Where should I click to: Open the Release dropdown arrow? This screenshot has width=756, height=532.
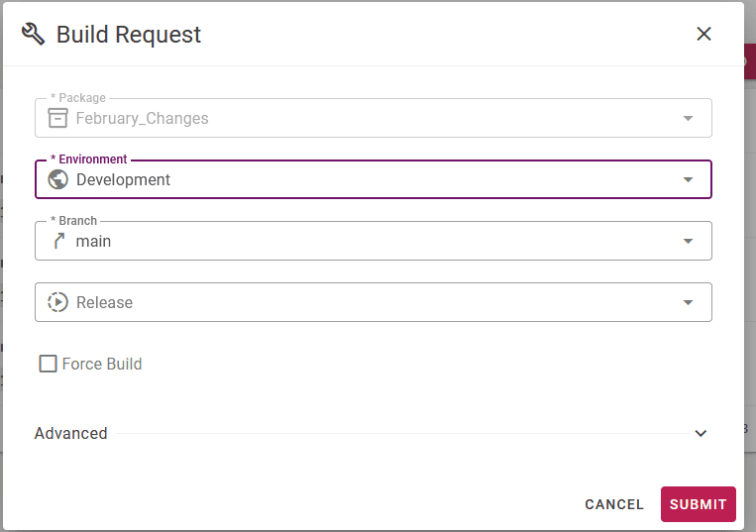tap(688, 302)
